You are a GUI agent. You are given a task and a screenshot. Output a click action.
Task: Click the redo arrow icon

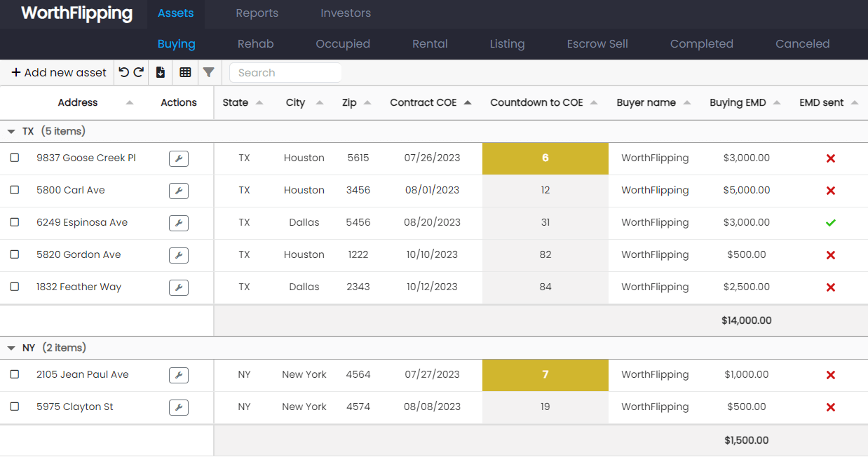click(x=139, y=72)
